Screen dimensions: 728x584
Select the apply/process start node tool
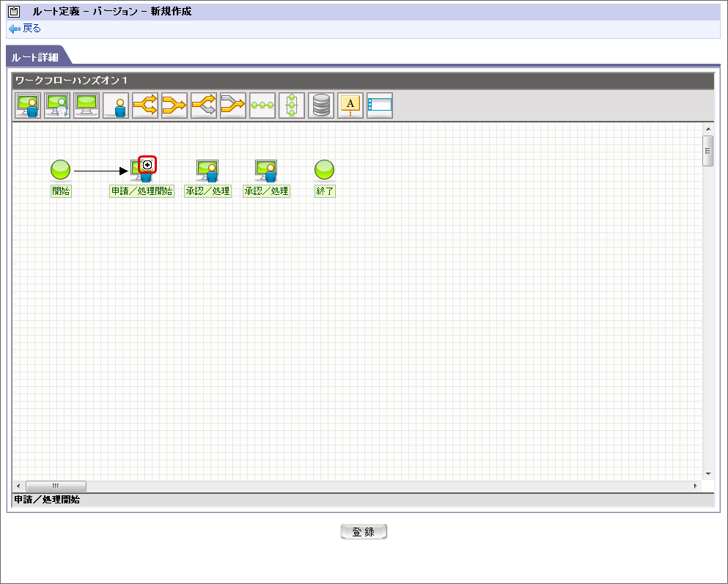click(x=28, y=106)
